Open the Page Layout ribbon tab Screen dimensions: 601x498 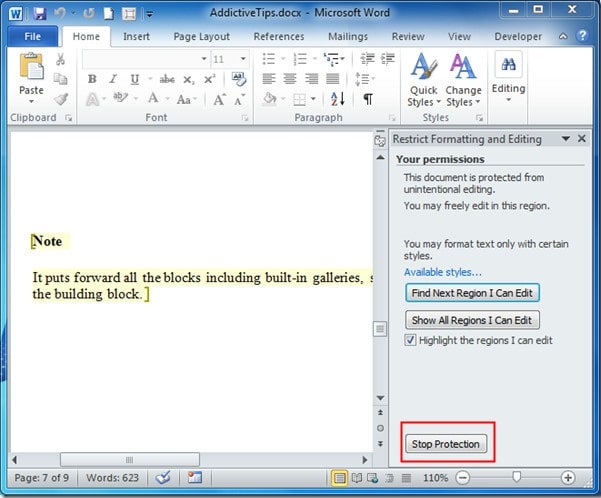[200, 37]
